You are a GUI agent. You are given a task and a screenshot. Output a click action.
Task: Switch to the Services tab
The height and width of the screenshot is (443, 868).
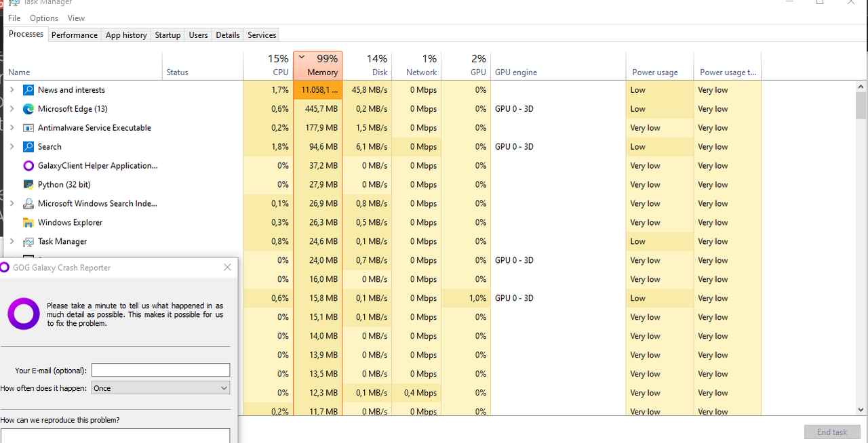point(262,35)
